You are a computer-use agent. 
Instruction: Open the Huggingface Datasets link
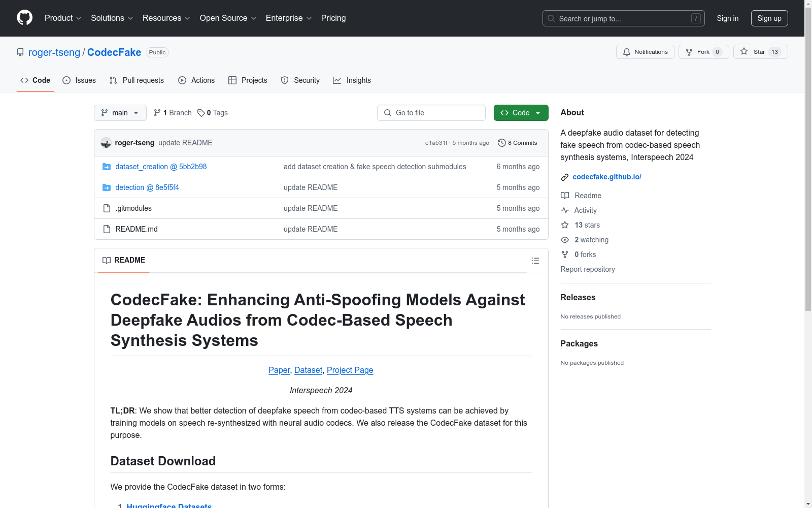(x=169, y=505)
